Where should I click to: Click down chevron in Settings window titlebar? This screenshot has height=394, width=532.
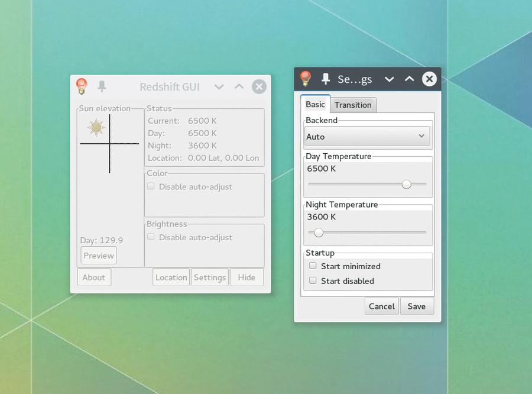pos(389,79)
